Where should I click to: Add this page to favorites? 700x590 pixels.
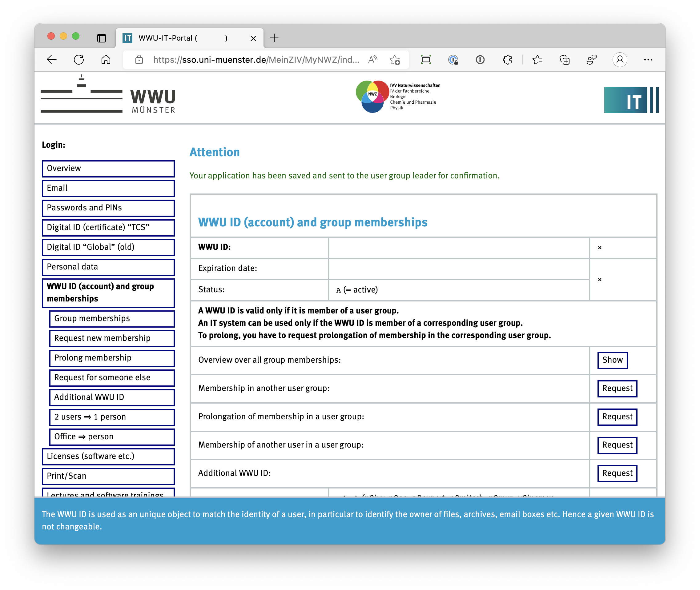coord(395,60)
